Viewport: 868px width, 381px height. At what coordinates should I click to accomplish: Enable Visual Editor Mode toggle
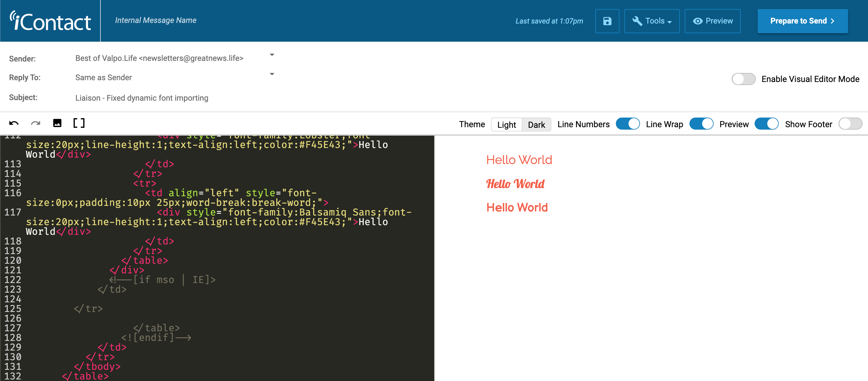(743, 79)
